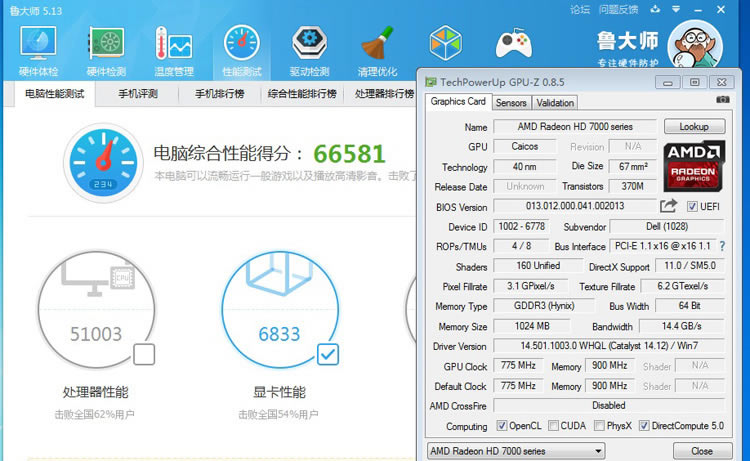Click the 击败全国62%用户 text
Screen dimensions: 750x461
click(x=94, y=415)
